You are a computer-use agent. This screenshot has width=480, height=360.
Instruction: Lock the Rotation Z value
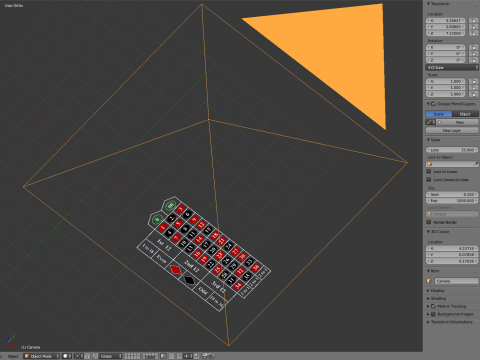coord(473,60)
